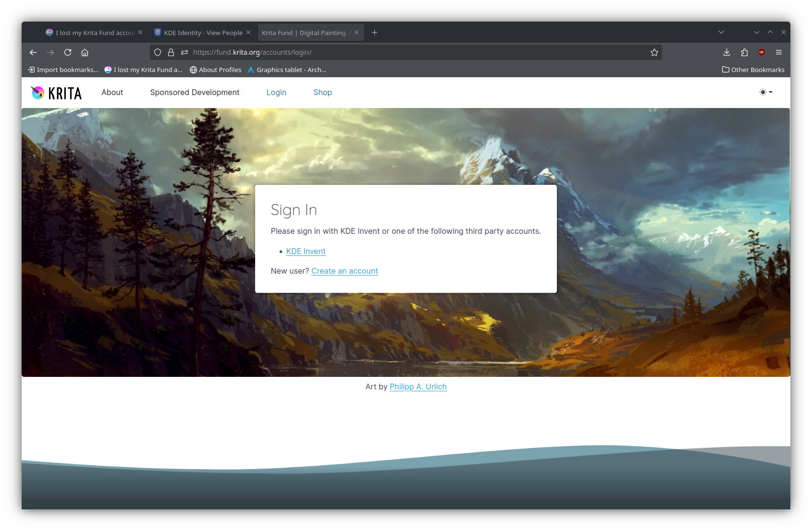812x531 pixels.
Task: Close the Krita Fund tab
Action: pos(357,32)
